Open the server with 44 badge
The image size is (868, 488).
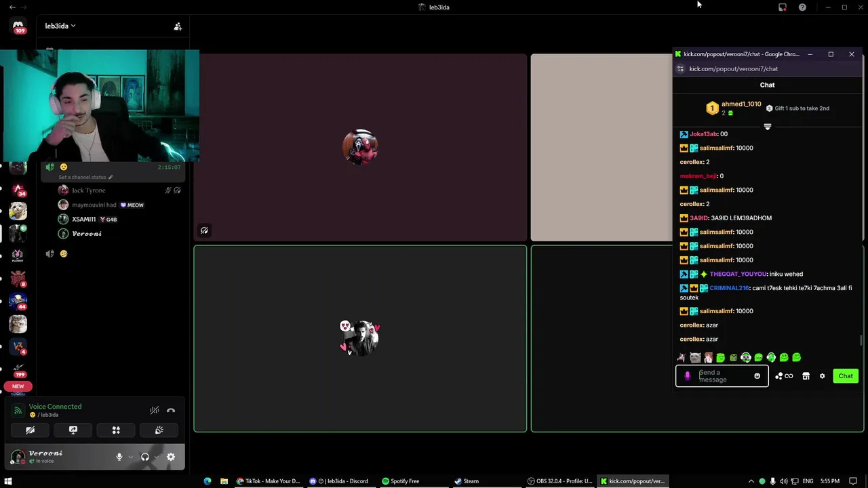[x=18, y=301]
